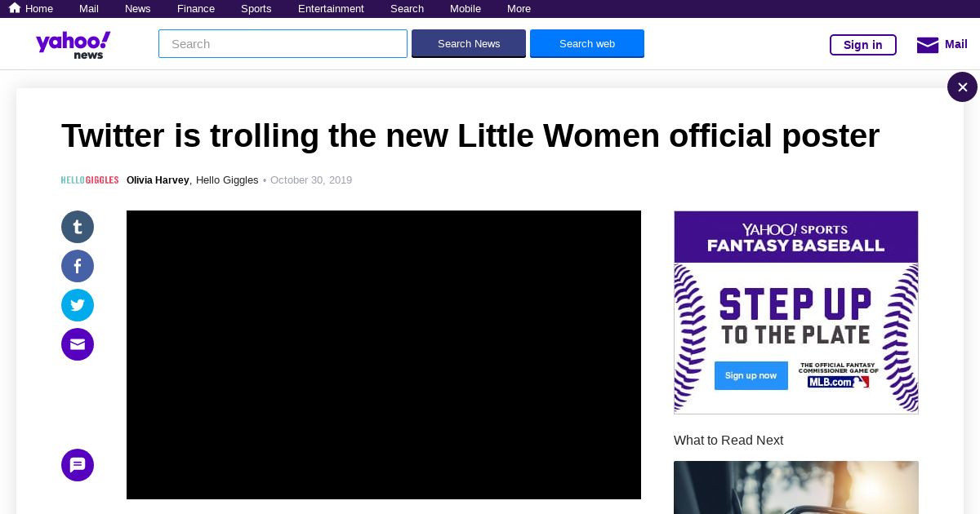Select Search in the top navigation bar
Screen dimensions: 980x514
407,9
